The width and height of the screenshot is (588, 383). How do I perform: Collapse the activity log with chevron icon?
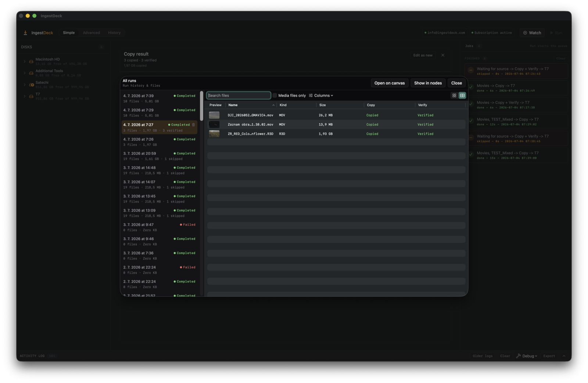[564, 356]
